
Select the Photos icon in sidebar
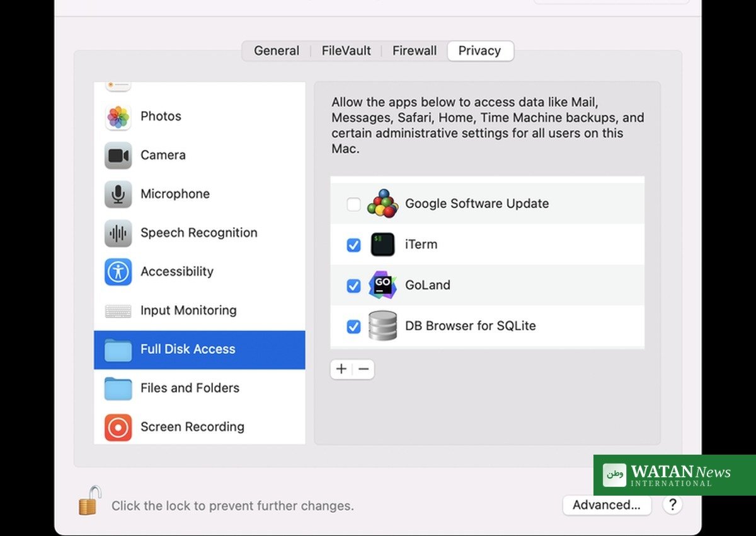(x=118, y=117)
